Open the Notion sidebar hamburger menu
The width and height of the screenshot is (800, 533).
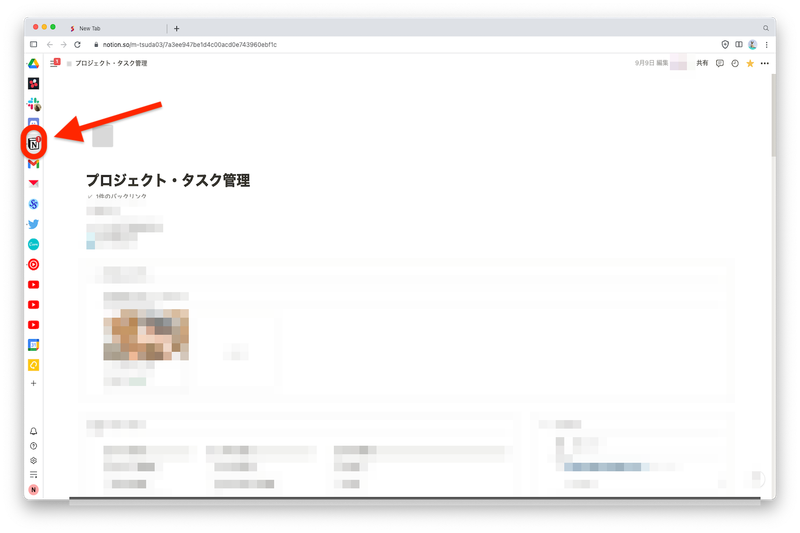(x=55, y=63)
